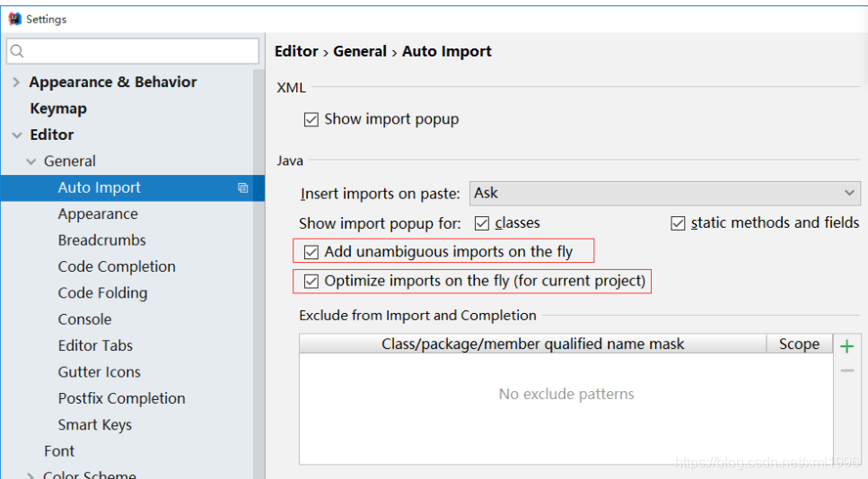
Task: Toggle Optimize imports on the fly checkbox
Action: point(311,282)
